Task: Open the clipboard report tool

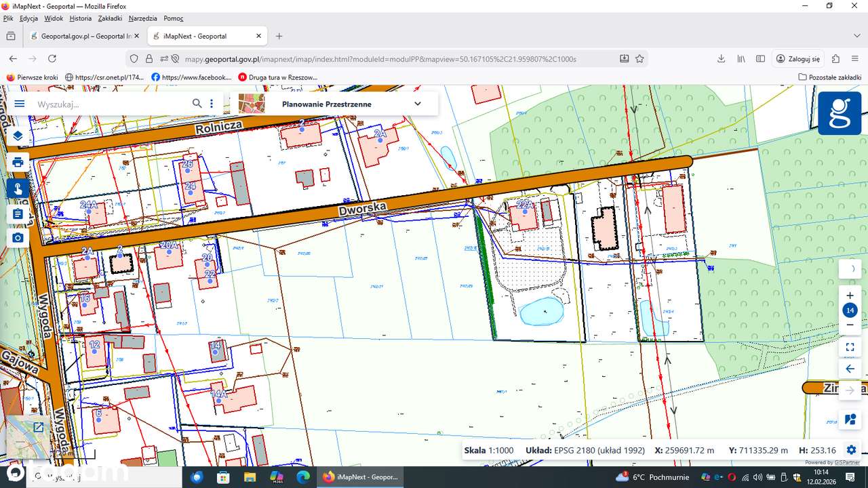Action: tap(18, 214)
